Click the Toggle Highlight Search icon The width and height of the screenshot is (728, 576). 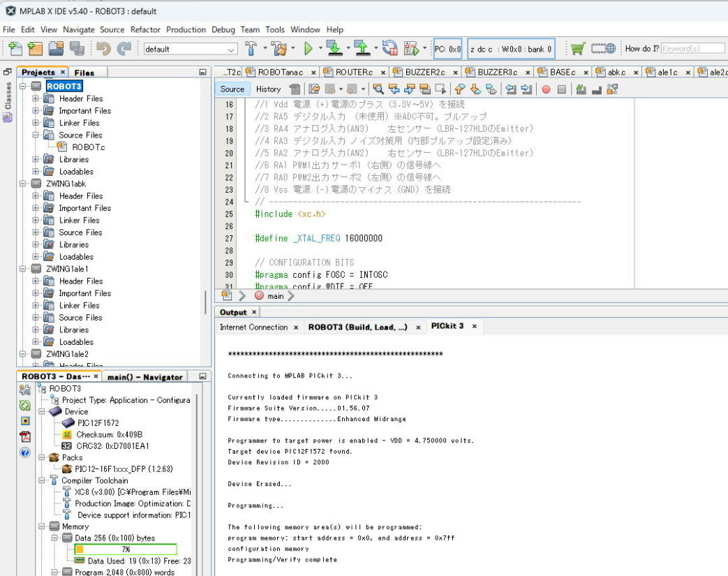coord(425,89)
